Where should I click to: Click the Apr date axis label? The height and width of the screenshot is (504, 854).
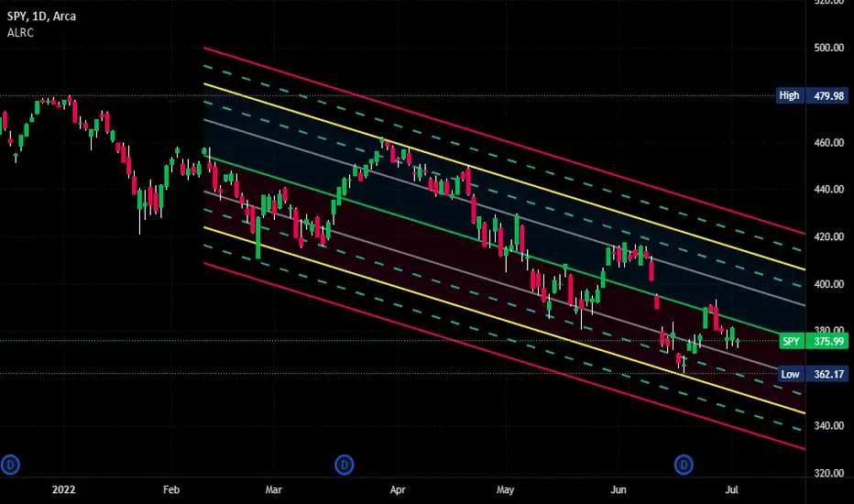point(398,490)
